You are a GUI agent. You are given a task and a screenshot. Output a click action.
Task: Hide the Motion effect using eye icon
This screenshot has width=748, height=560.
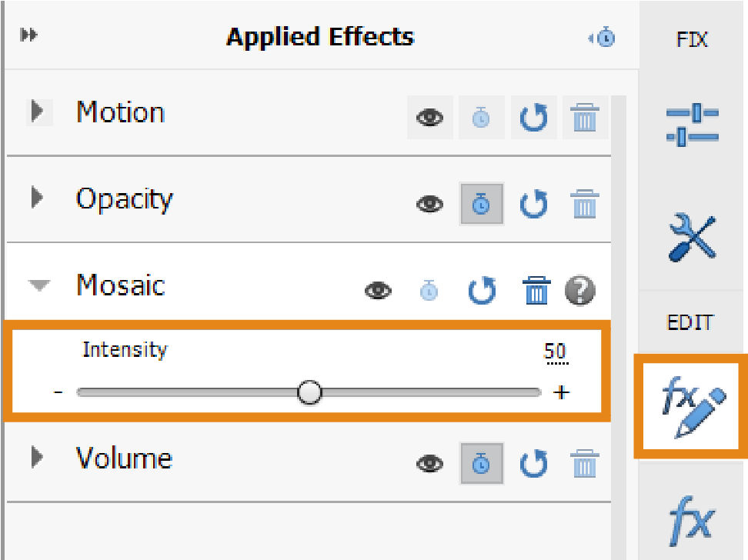click(429, 118)
